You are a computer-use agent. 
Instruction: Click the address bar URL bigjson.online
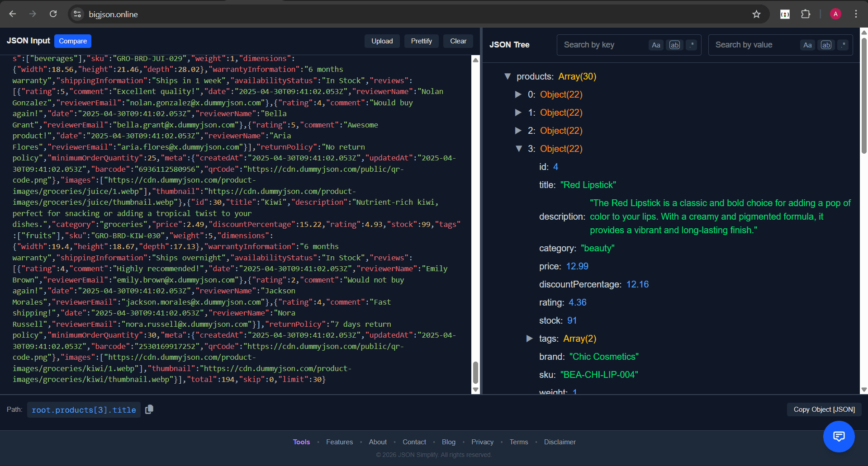tap(113, 14)
